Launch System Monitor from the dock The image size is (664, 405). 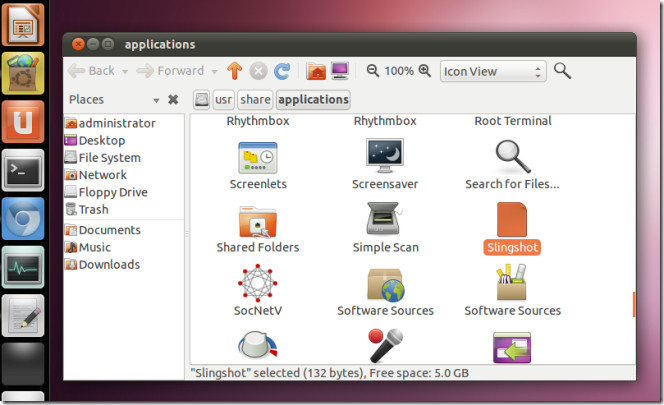pos(23,267)
